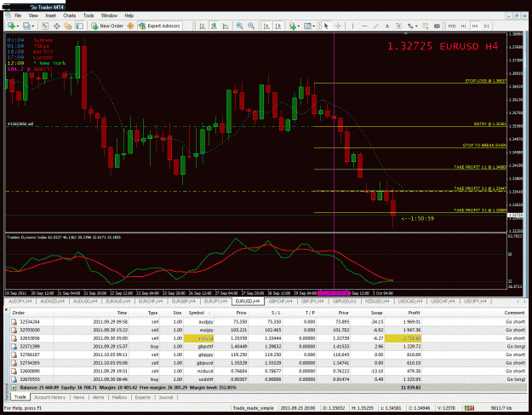Viewport: 532px width, 415px height.
Task: Click the New Order button
Action: point(107,26)
